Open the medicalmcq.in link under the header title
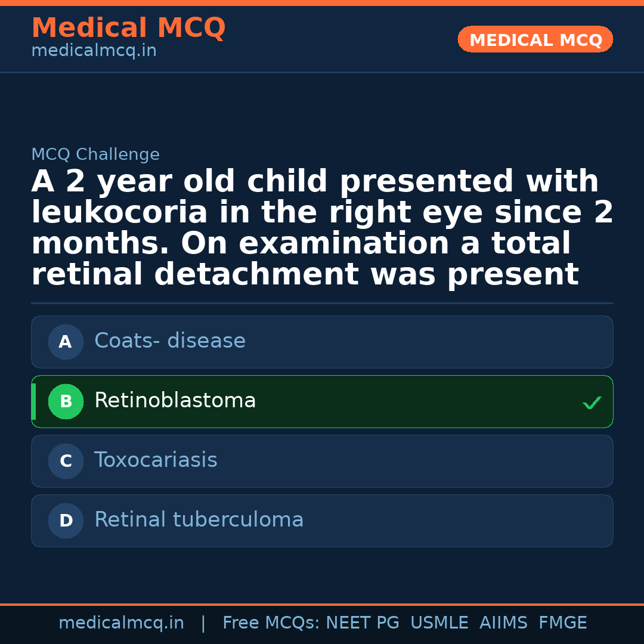This screenshot has height=644, width=644. click(x=94, y=51)
